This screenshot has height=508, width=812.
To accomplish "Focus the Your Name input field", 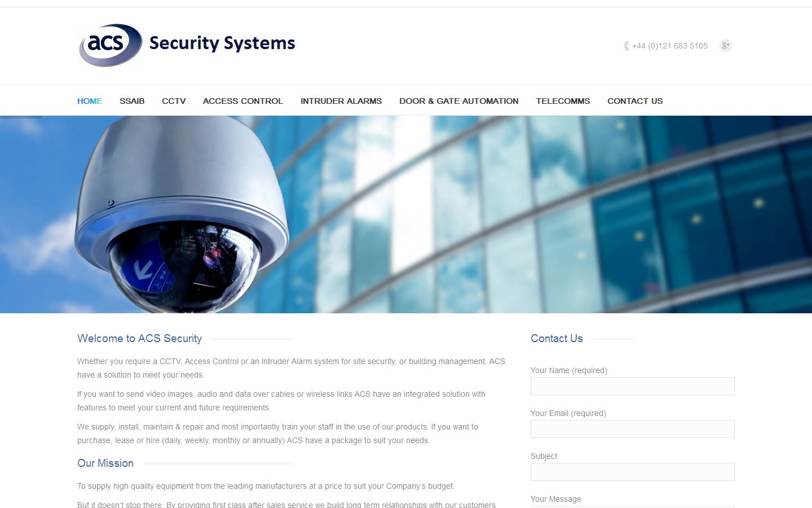I will [x=633, y=386].
